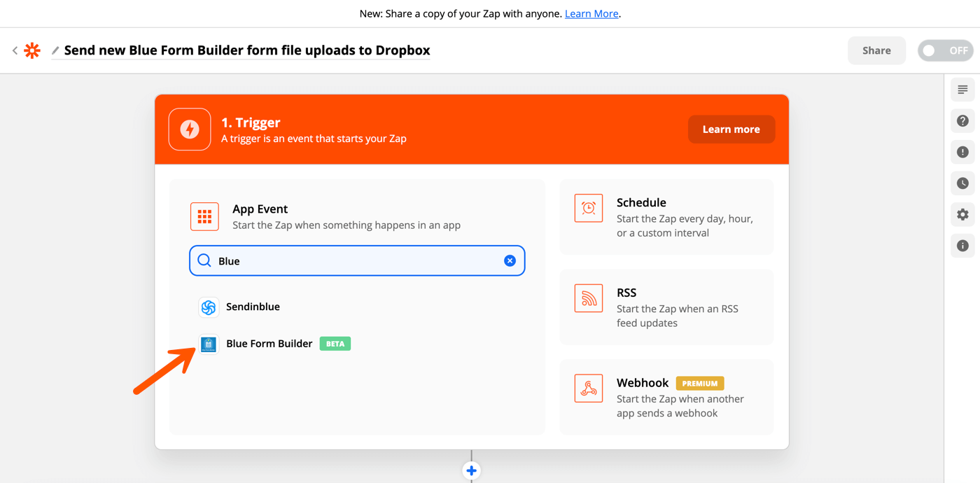Click the Schedule trigger tile

click(666, 217)
